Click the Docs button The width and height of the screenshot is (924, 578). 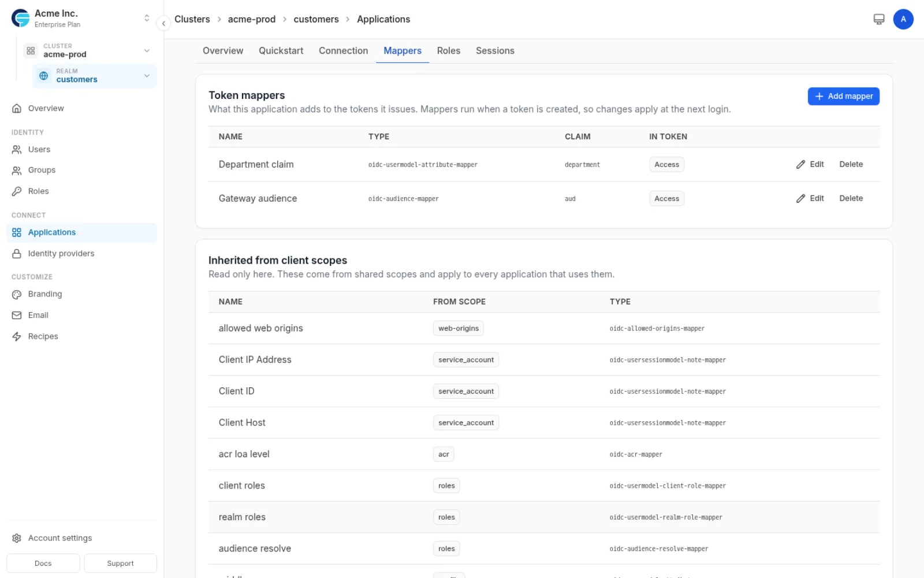[43, 564]
